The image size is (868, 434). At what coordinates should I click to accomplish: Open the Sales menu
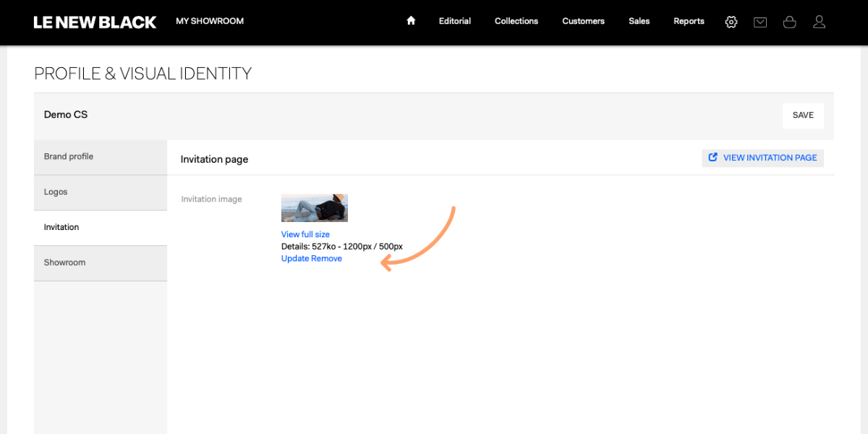(639, 21)
